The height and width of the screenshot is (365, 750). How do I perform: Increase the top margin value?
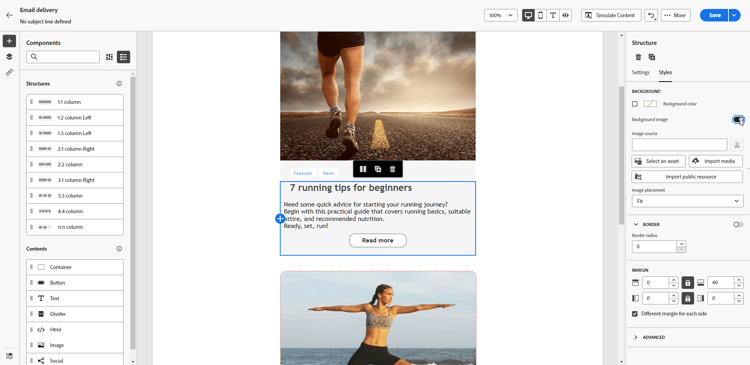[673, 280]
